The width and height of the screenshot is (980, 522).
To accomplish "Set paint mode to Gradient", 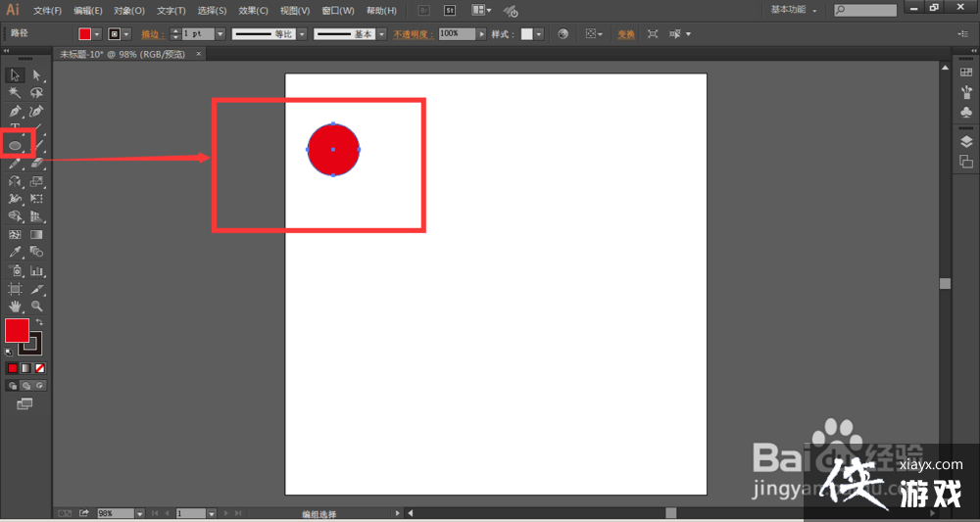I will [26, 368].
